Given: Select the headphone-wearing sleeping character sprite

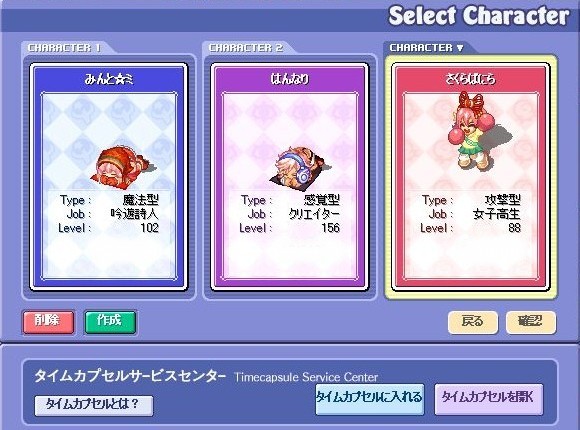Looking at the screenshot, I should click(300, 168).
